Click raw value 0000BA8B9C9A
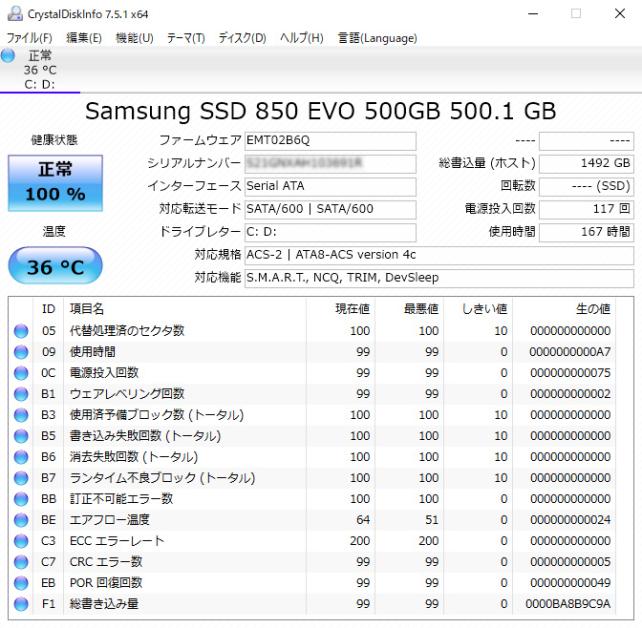 [568, 604]
